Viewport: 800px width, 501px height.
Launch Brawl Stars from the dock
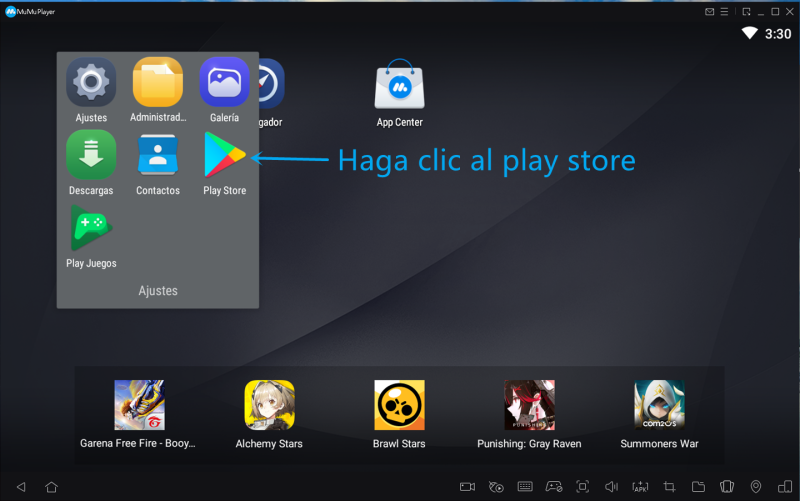[x=399, y=406]
